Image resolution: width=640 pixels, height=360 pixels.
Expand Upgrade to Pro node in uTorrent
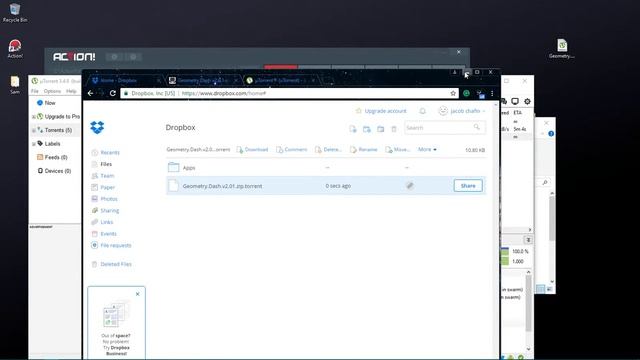(x=33, y=117)
